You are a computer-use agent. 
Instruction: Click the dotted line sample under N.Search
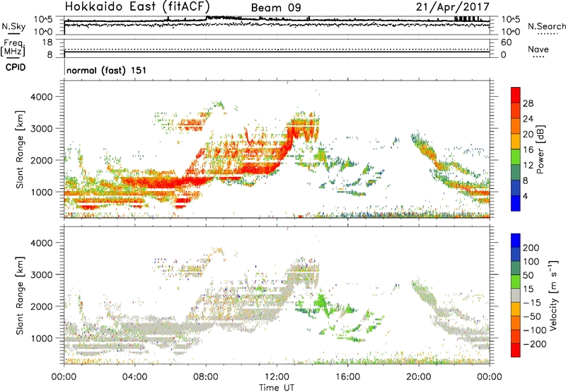click(x=547, y=34)
